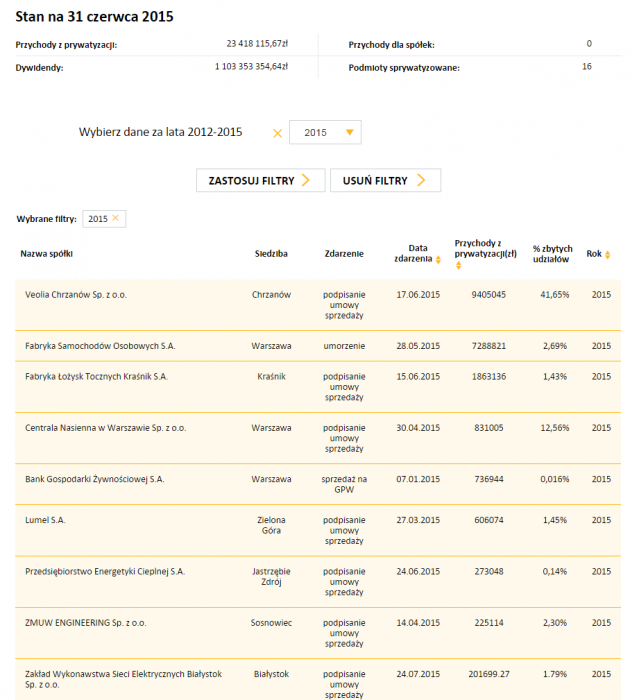Click the Wybierz dane za lata 2012-2015 label

(160, 132)
